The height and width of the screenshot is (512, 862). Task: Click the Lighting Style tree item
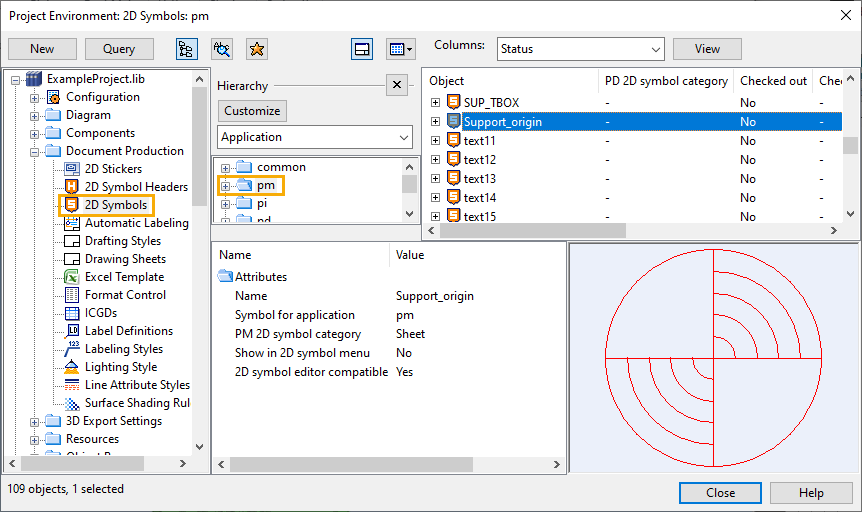pyautogui.click(x=120, y=367)
